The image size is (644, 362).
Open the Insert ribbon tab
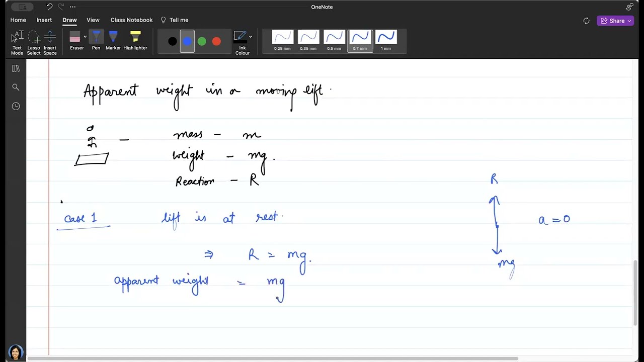pyautogui.click(x=44, y=20)
